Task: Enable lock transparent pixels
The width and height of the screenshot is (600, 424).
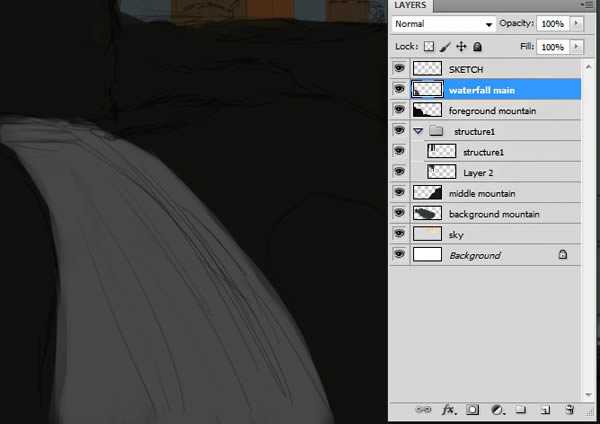Action: pyautogui.click(x=429, y=47)
